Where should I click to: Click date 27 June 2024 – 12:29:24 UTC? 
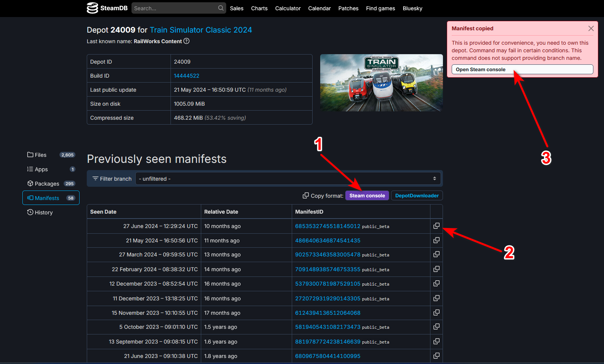tap(160, 226)
